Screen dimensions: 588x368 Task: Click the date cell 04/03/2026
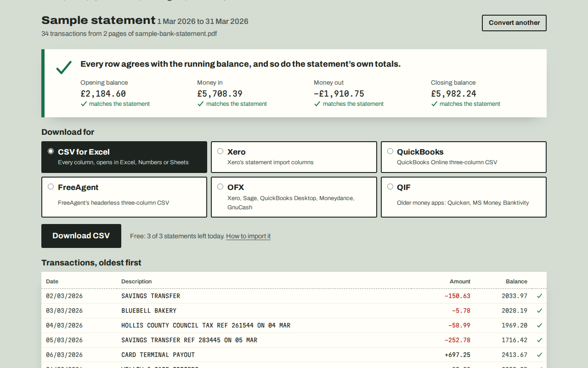point(64,326)
